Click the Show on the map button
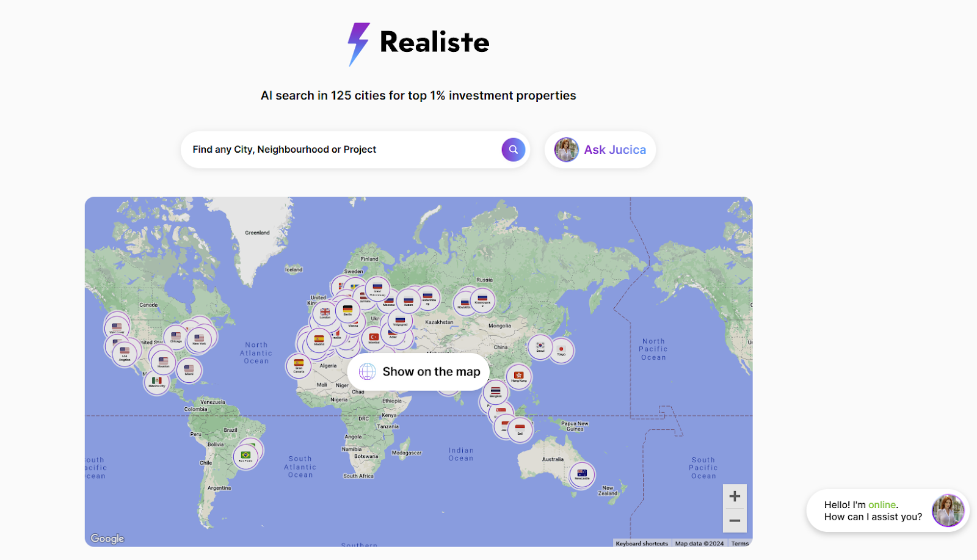This screenshot has height=560, width=977. point(418,371)
